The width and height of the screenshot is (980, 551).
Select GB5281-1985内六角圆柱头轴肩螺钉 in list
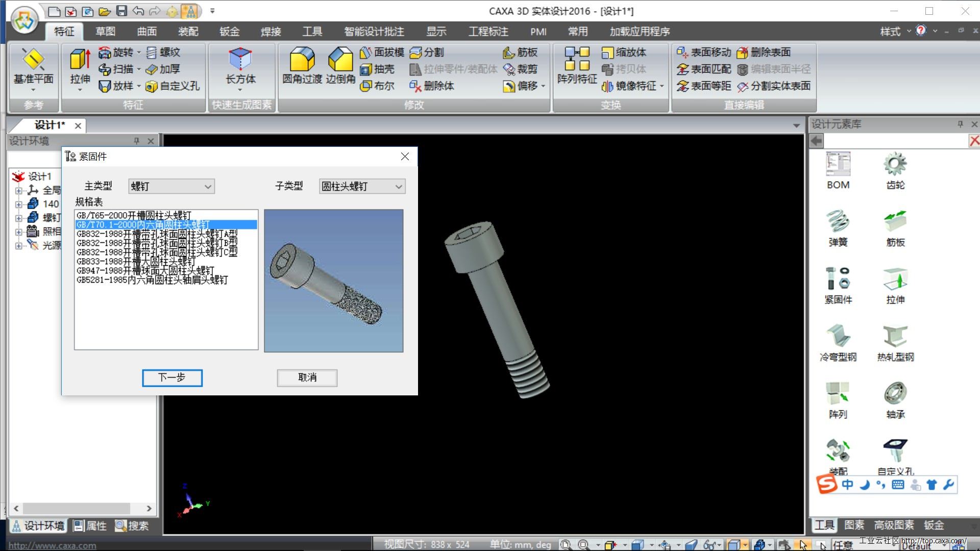pyautogui.click(x=166, y=280)
